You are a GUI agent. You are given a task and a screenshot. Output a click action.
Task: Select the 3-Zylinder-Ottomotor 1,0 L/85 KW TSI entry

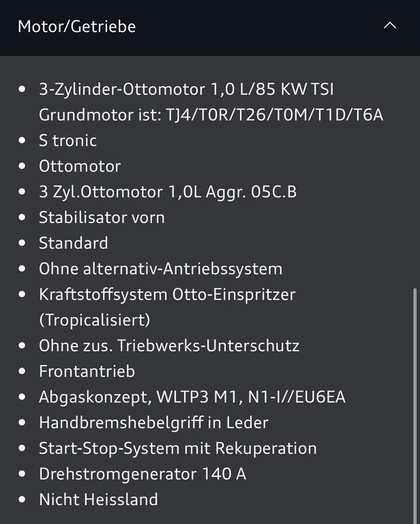[x=186, y=89]
